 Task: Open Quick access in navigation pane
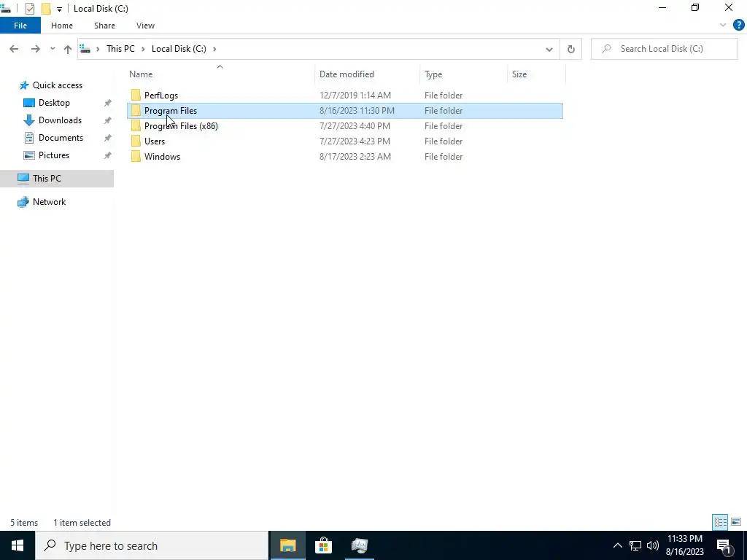[57, 85]
